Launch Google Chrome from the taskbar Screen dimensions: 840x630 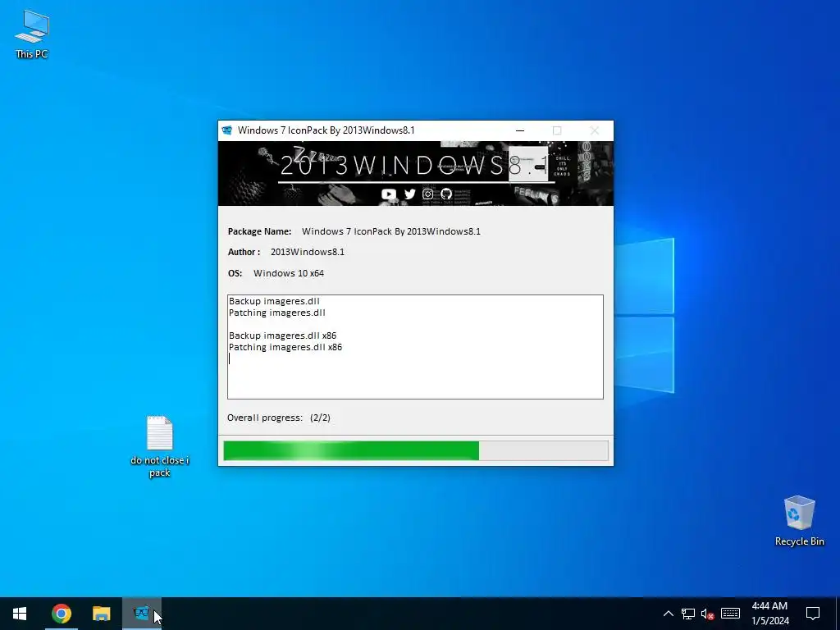click(62, 614)
